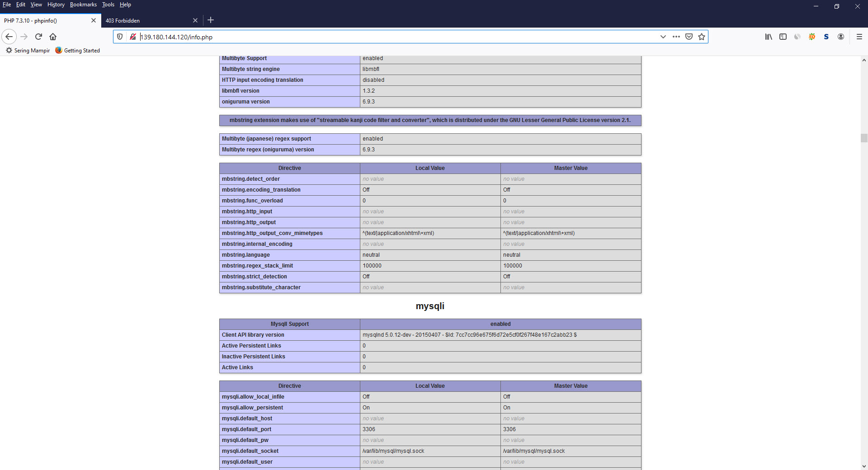Switch to the 403 Forbidden tab

[x=145, y=20]
